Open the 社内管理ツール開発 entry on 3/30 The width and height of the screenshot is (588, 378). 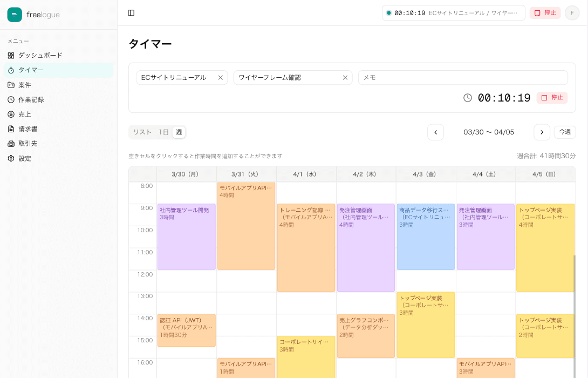point(186,238)
